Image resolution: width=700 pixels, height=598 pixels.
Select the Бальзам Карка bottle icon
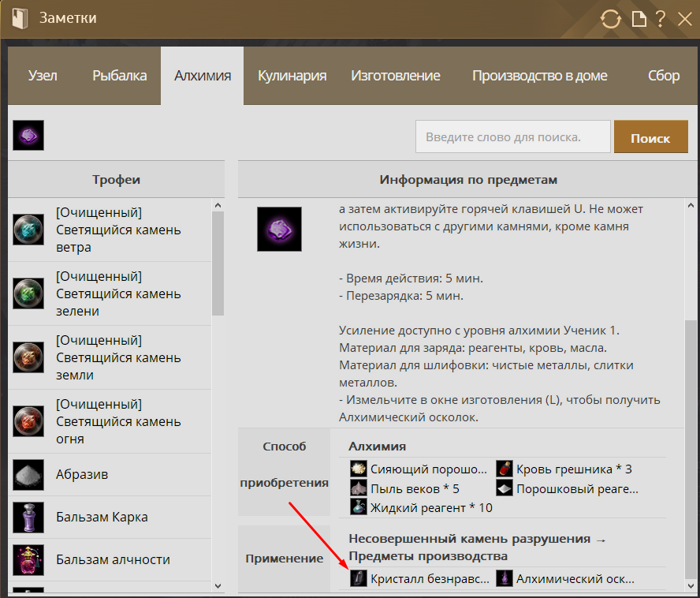pyautogui.click(x=28, y=518)
